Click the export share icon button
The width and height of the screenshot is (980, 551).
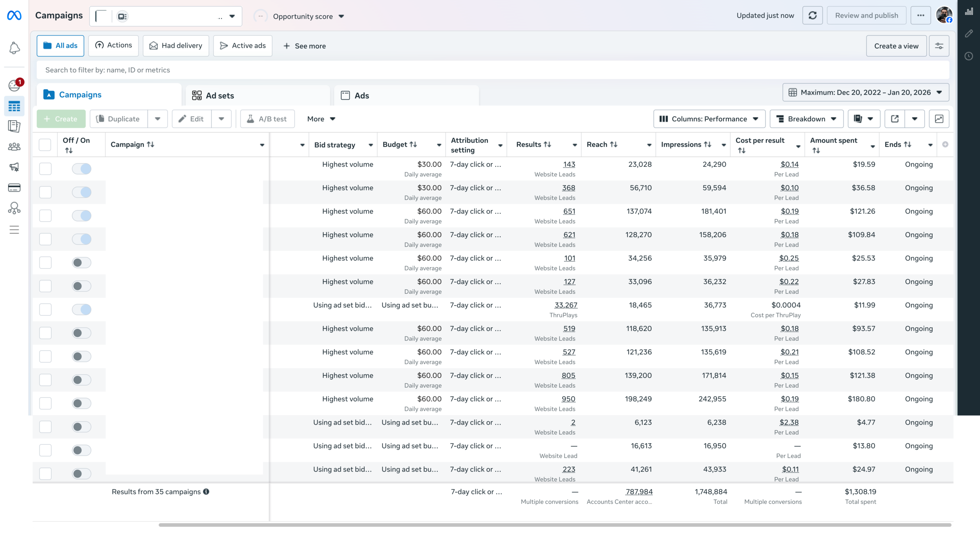coord(895,119)
